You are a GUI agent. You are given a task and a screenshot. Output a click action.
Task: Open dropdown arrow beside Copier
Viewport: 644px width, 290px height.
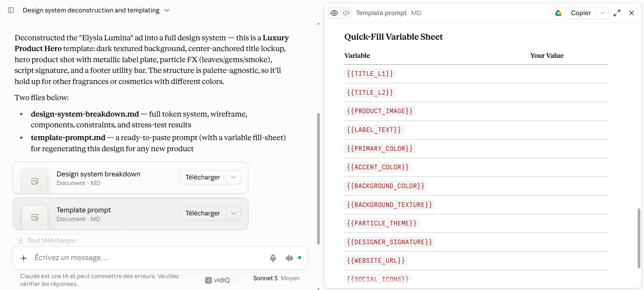[x=602, y=13]
